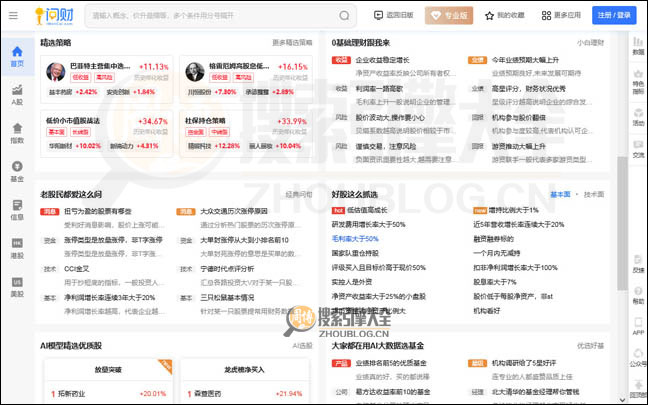Click 融资融券标的 filter
This screenshot has height=405, width=648.
(493, 239)
